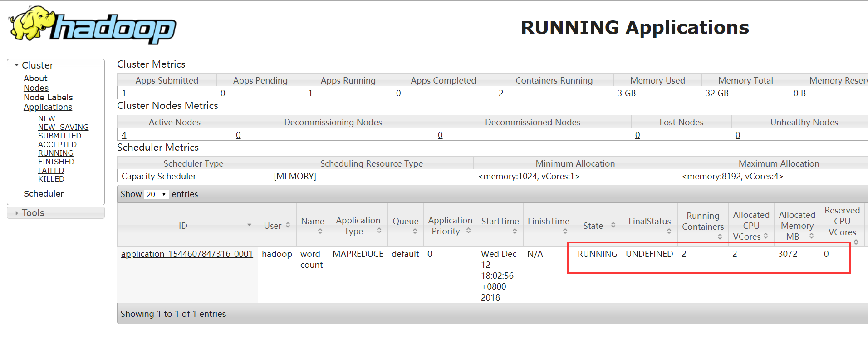The image size is (868, 345).
Task: Select the Maximum Allocation memory value
Action: tap(732, 176)
